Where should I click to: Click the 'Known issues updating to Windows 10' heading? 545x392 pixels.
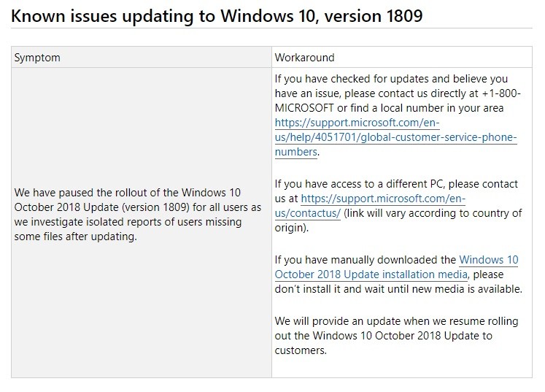point(161,14)
